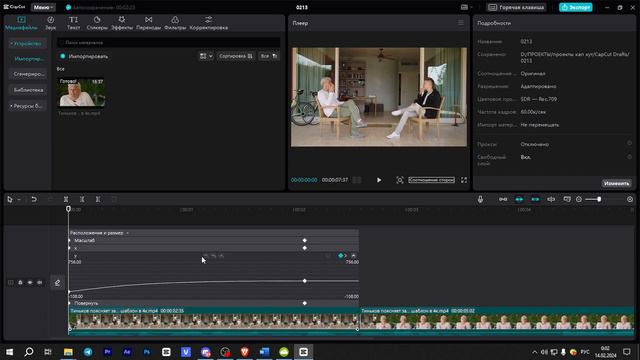Image resolution: width=640 pixels, height=360 pixels.
Task: Switch to the Звук audio tab
Action: click(50, 23)
